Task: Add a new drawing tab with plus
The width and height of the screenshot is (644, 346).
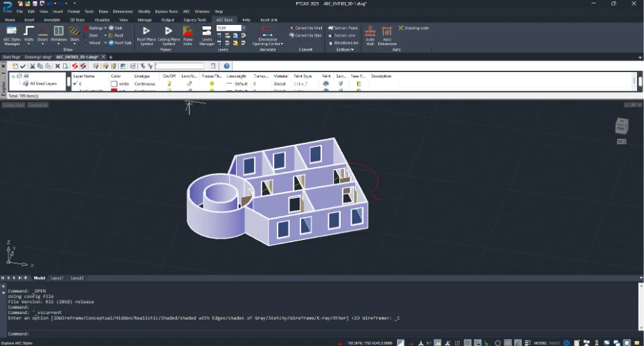Action: point(110,57)
